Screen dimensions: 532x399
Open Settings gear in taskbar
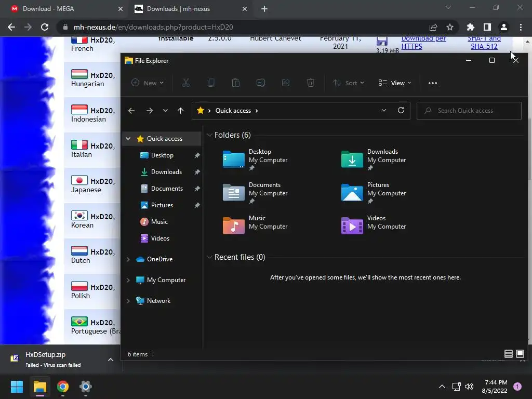pyautogui.click(x=86, y=387)
